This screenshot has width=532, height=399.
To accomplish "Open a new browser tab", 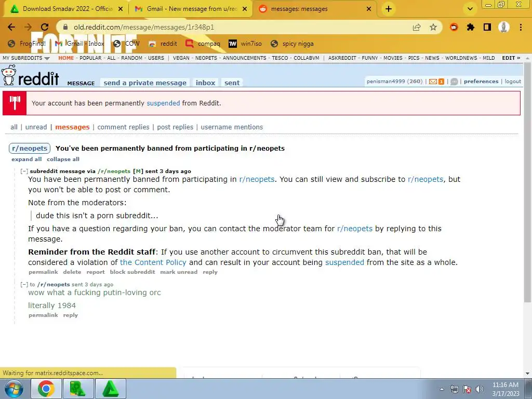I will (x=389, y=9).
